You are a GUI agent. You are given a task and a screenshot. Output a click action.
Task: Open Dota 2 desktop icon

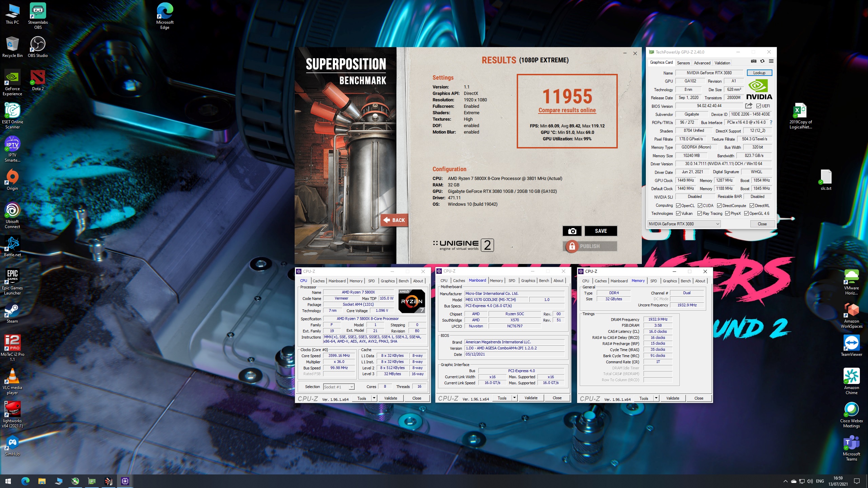[x=38, y=80]
